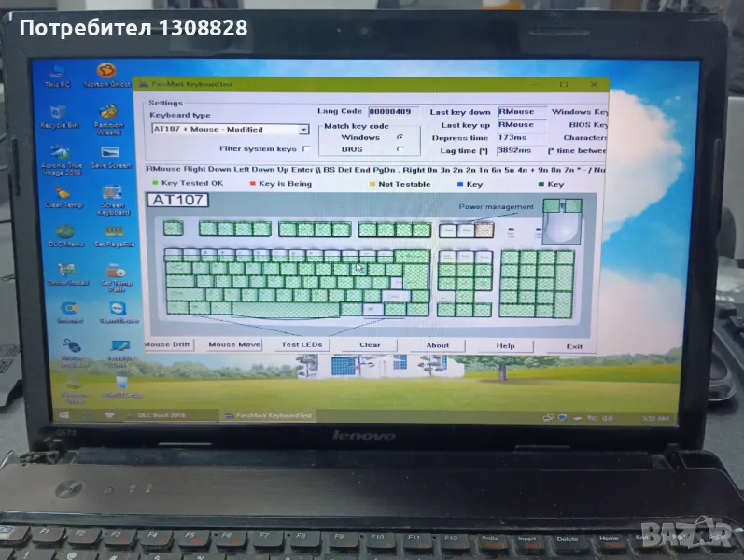Click the Save Screen desktop icon

[x=111, y=155]
